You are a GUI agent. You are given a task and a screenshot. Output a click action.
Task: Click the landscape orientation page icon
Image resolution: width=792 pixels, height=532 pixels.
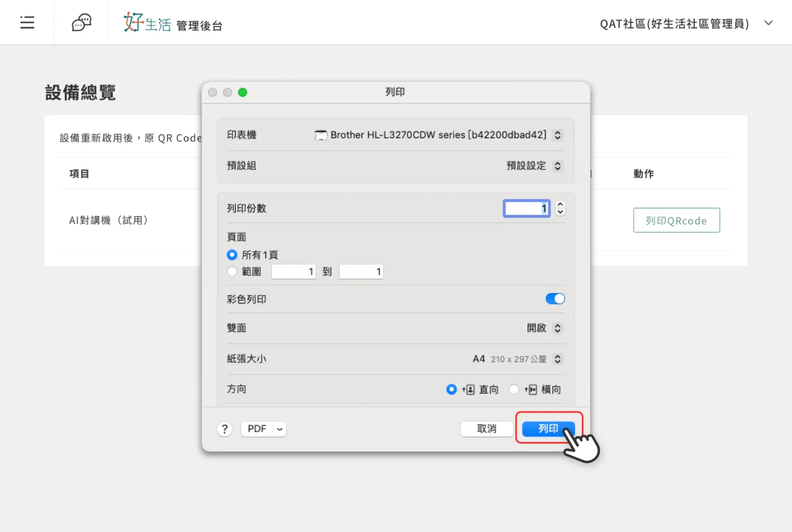pos(531,390)
